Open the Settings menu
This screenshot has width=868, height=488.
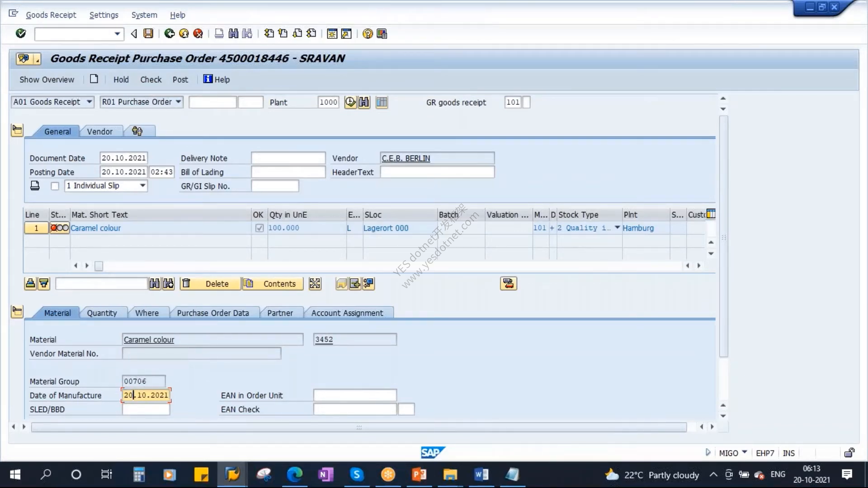[104, 15]
